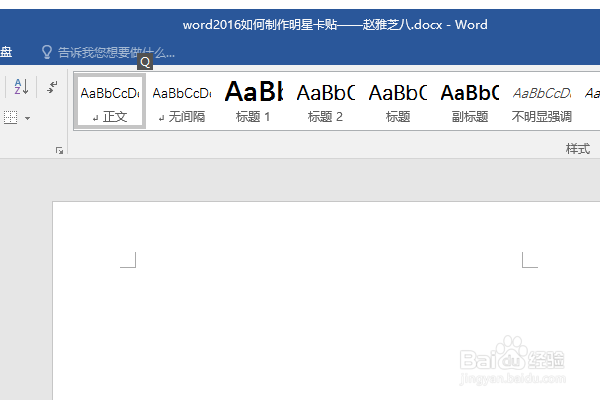
Task: Click the Q key tip badge
Action: 145,62
